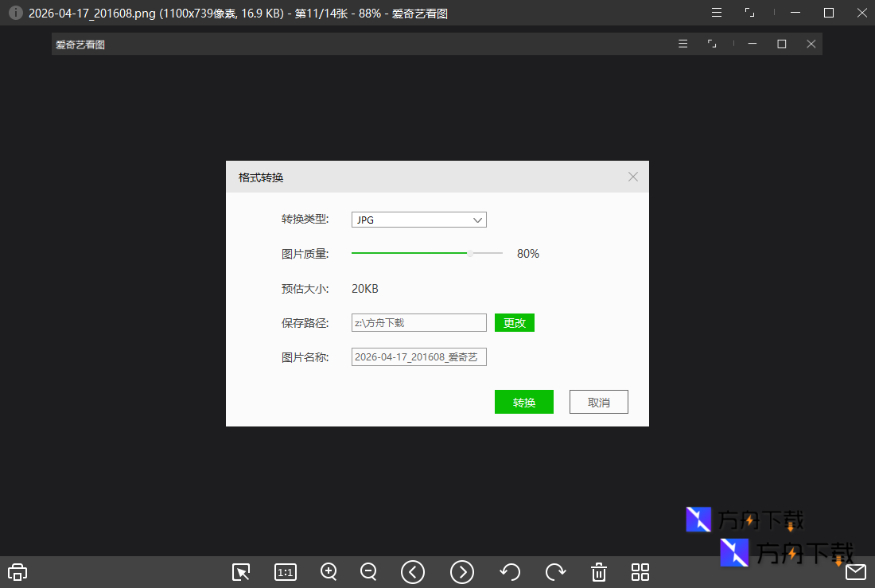Viewport: 875px width, 588px height.
Task: Open the print image icon
Action: [x=17, y=571]
